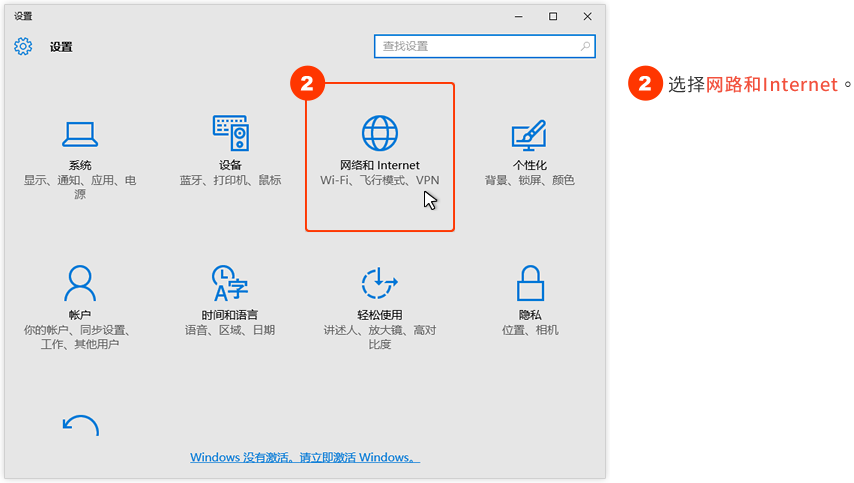854x483 pixels.
Task: Open Time & Language clock icon
Action: coord(230,283)
